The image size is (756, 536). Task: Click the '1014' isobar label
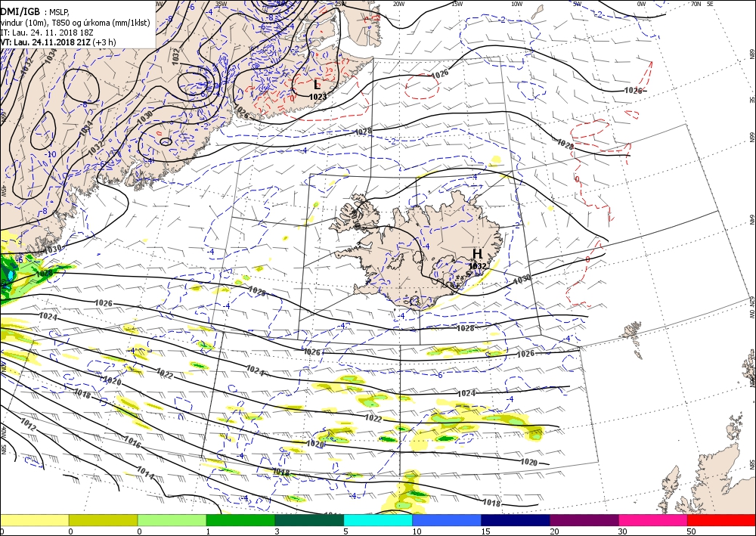[x=145, y=472]
